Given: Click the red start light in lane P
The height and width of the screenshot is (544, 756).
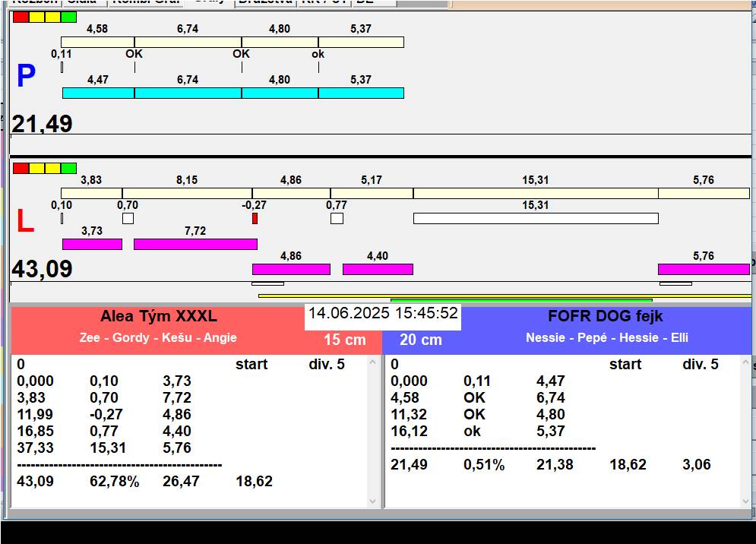Looking at the screenshot, I should click(21, 17).
